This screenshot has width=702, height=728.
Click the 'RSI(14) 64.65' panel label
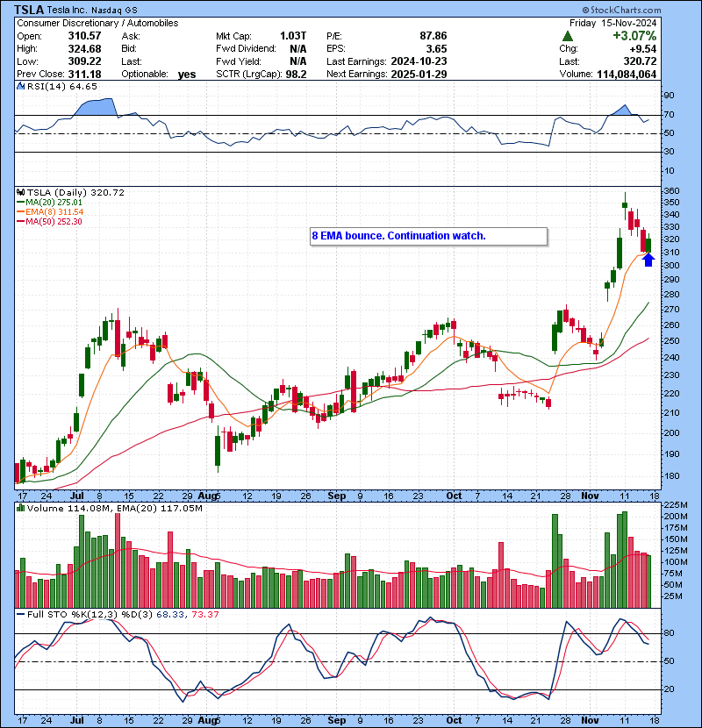point(61,86)
